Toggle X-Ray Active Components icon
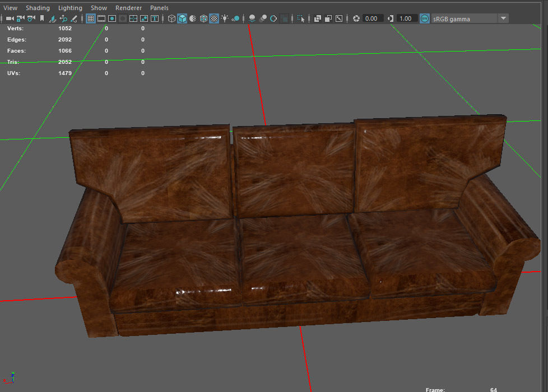The height and width of the screenshot is (392, 548). point(328,18)
